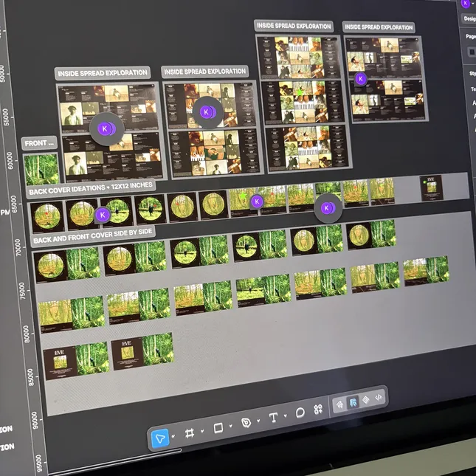Open Frame tool options chevron

(202, 431)
